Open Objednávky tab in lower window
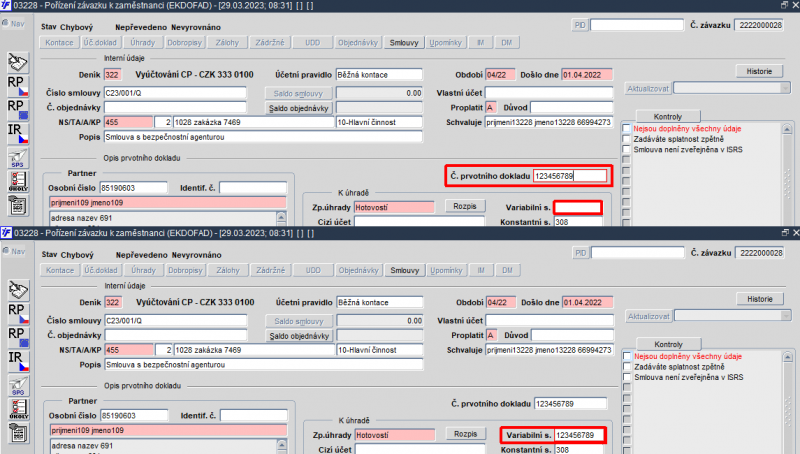 click(x=359, y=270)
